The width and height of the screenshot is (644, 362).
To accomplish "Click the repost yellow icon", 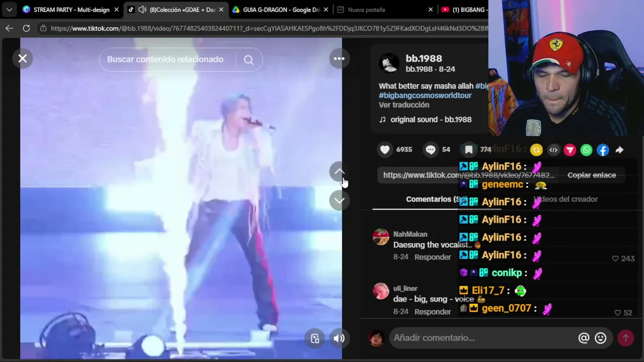I will 536,150.
